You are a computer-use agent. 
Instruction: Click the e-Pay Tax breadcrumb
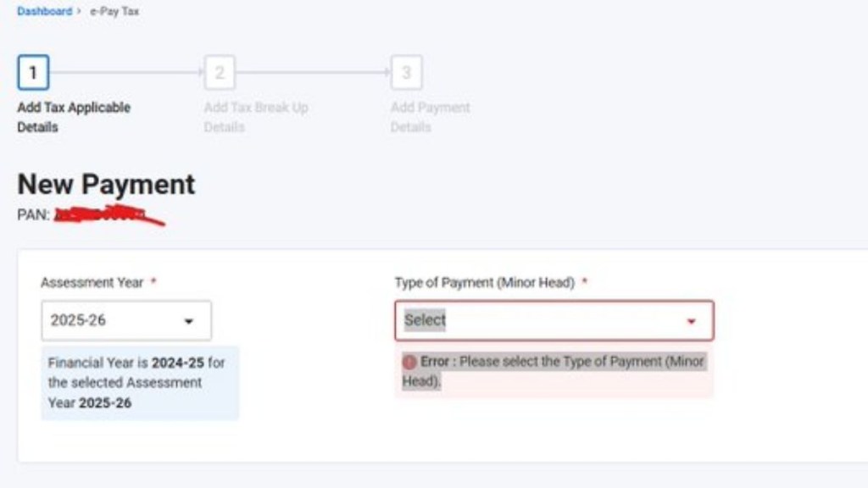[114, 12]
